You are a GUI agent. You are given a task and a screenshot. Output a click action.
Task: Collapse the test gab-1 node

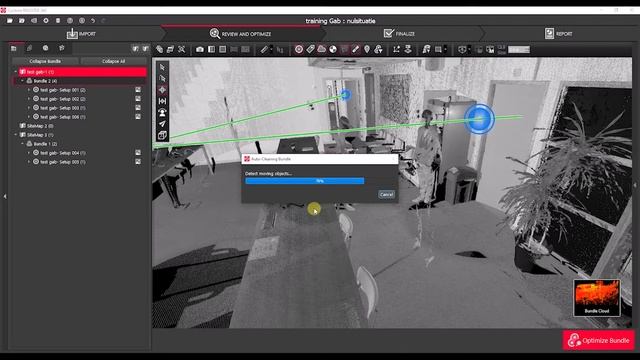tap(16, 72)
